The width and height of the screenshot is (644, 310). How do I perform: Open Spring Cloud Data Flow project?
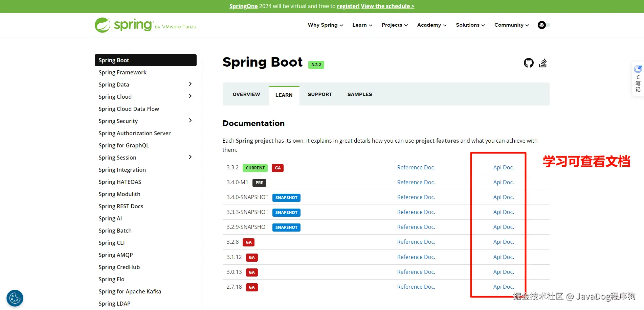(129, 109)
